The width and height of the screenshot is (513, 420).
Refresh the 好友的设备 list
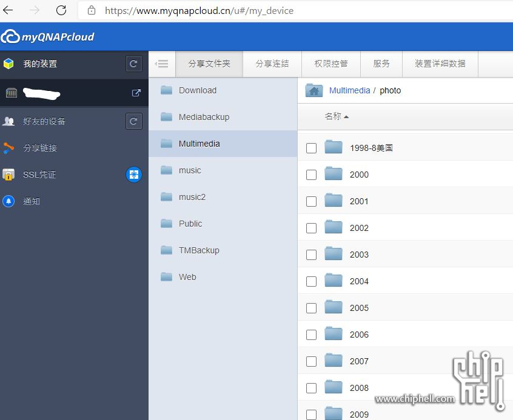[134, 121]
